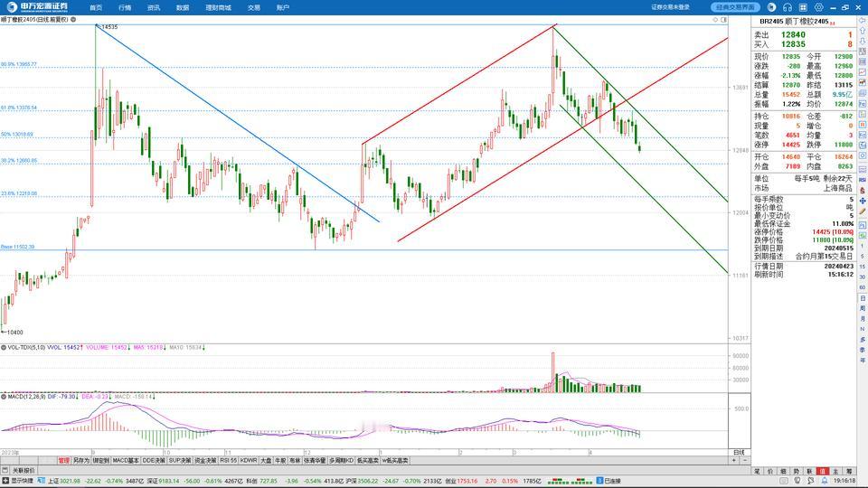Screen dimensions: 868x488
Task: Select 多周期KD template tab
Action: (x=341, y=460)
